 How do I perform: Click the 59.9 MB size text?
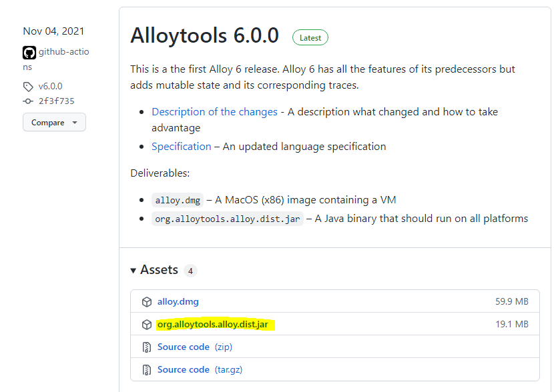[511, 302]
